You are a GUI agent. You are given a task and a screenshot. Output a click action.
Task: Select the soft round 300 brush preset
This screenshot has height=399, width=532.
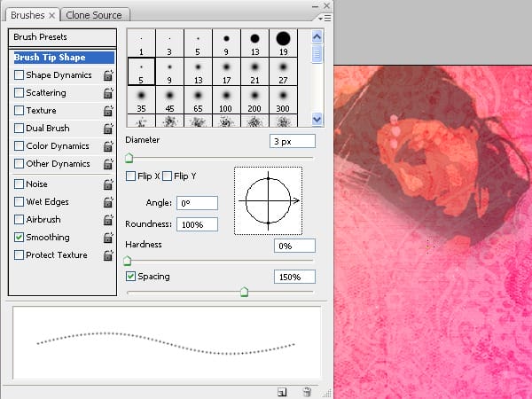click(x=283, y=100)
